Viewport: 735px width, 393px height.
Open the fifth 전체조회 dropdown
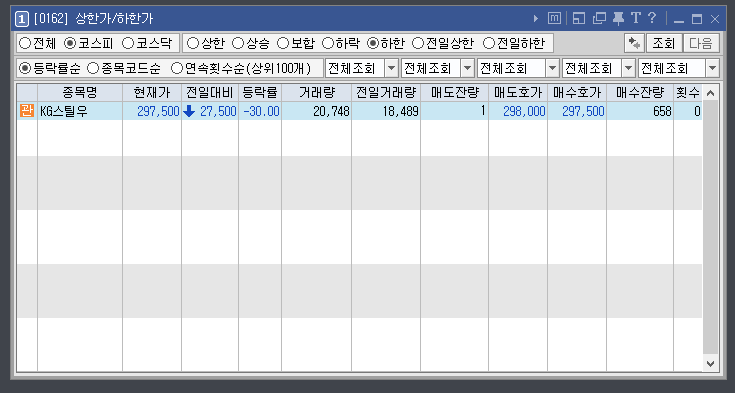[712, 68]
